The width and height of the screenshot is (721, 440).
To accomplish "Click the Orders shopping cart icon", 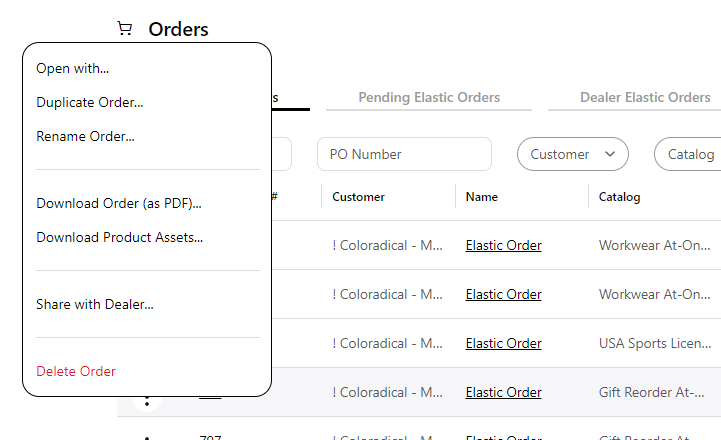I will point(125,29).
